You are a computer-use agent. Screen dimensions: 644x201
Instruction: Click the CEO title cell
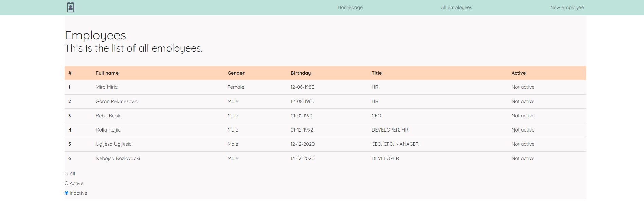pyautogui.click(x=376, y=116)
